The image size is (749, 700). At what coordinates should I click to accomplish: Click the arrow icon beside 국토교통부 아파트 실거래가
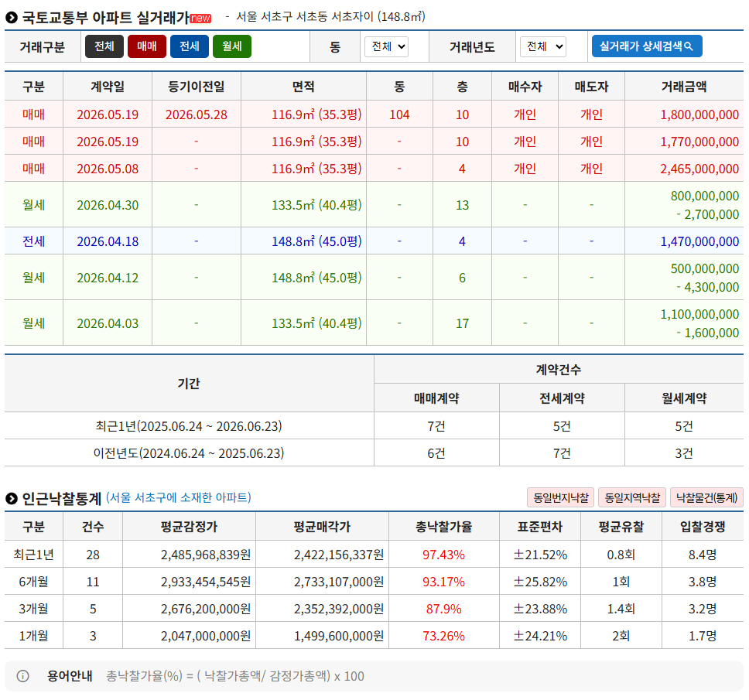12,18
